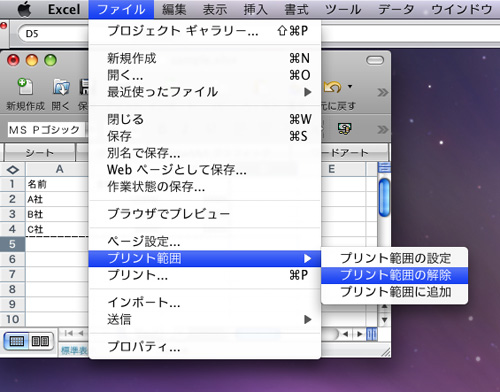Switch to page layout view button

[x=41, y=341]
